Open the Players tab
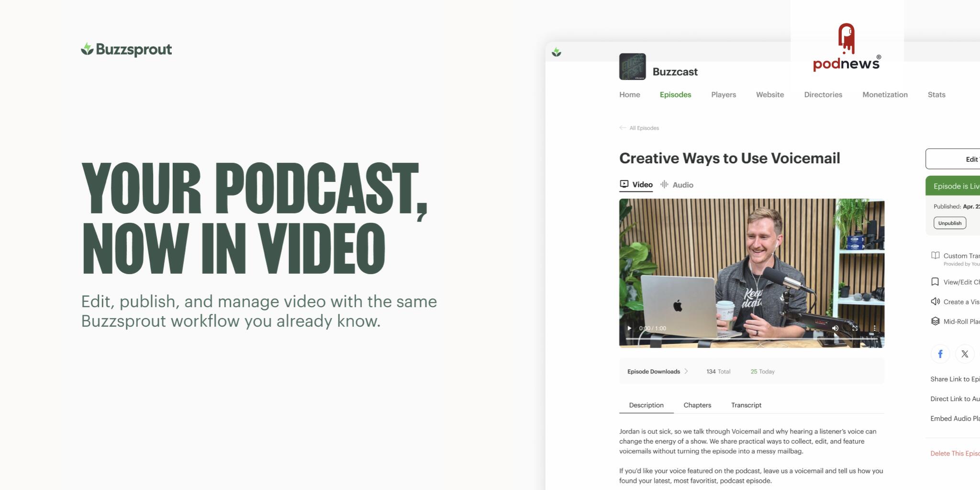This screenshot has width=980, height=490. pyautogui.click(x=724, y=95)
